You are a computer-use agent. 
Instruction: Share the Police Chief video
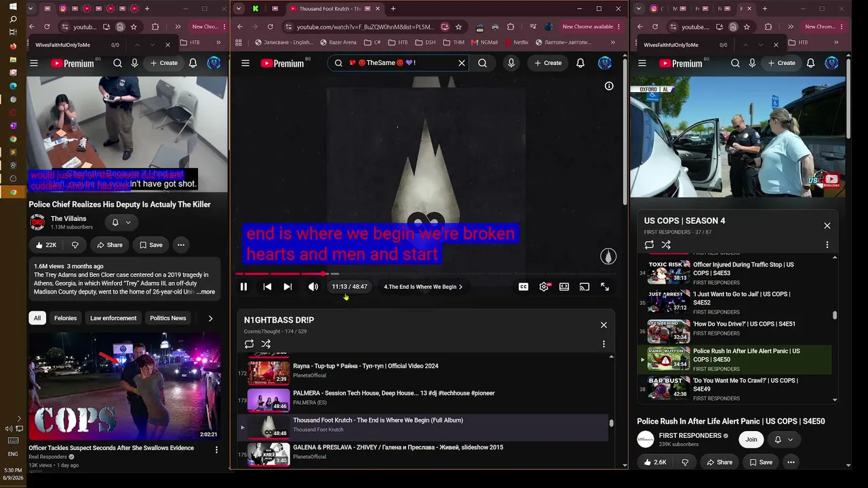point(109,245)
